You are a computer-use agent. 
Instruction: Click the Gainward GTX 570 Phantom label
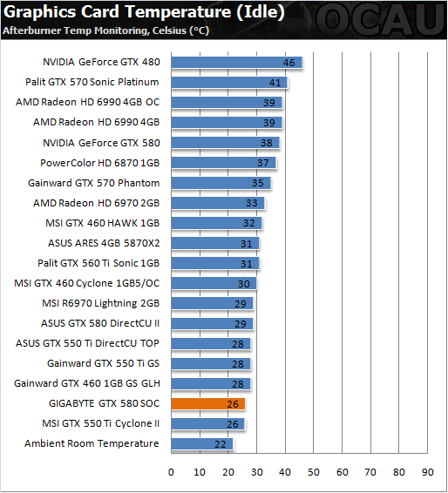pyautogui.click(x=94, y=183)
